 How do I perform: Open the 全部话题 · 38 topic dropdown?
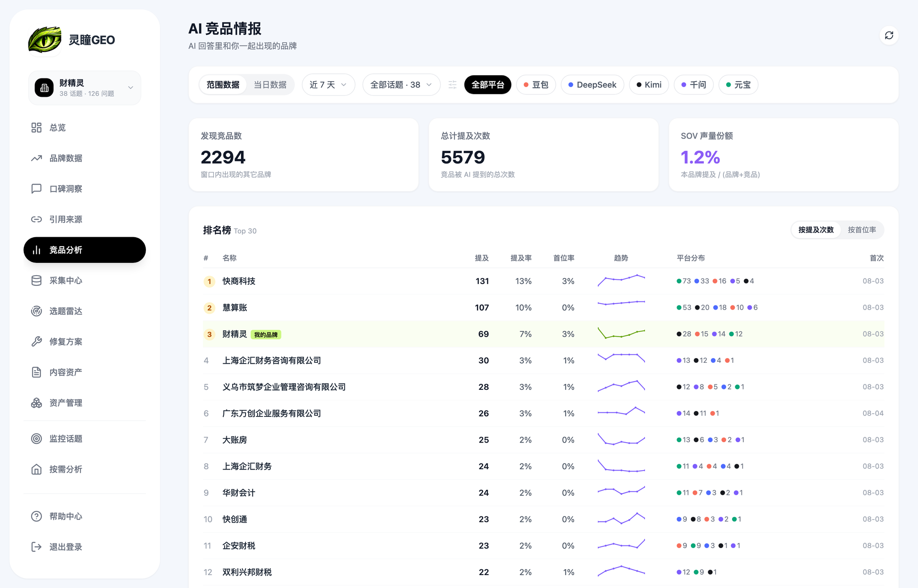pos(401,85)
